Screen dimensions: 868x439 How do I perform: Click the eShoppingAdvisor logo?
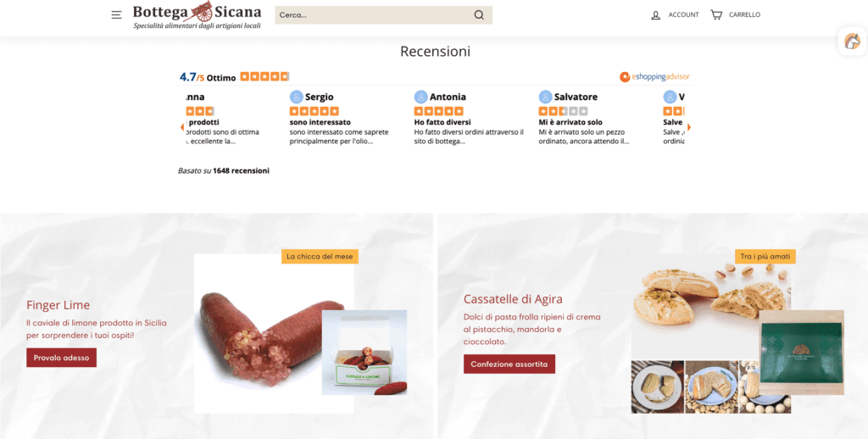click(654, 77)
